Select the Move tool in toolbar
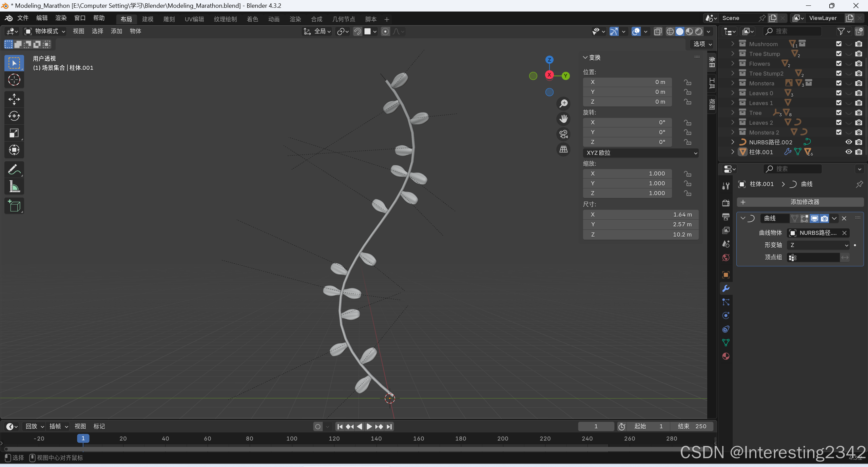This screenshot has height=467, width=868. click(14, 99)
